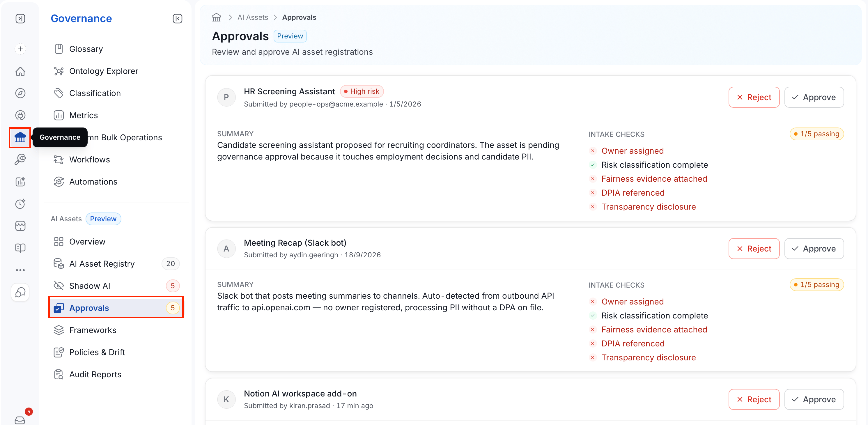Open the book documentation icon

[20, 248]
